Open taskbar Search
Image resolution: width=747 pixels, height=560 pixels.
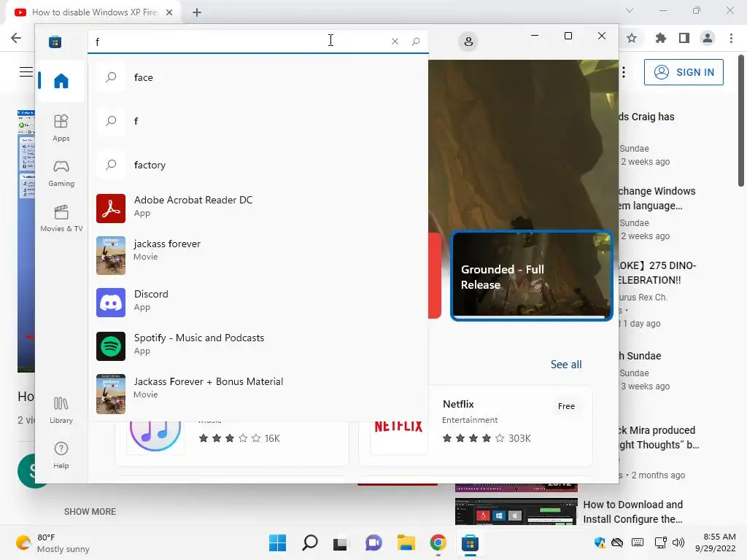tap(309, 542)
